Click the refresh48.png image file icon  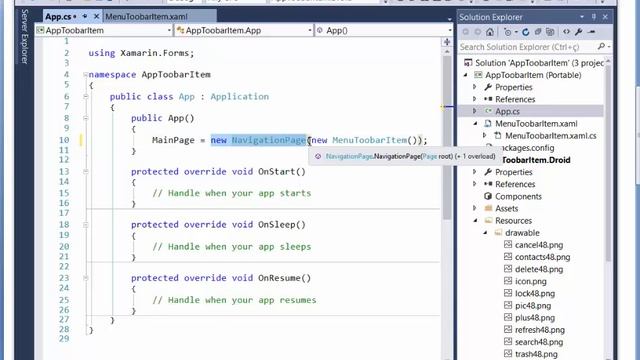pyautogui.click(x=508, y=329)
